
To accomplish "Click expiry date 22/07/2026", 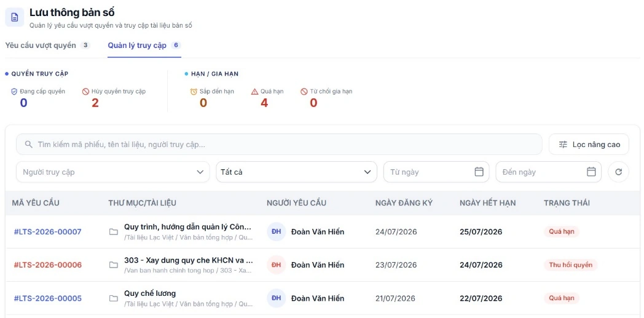I will tap(481, 298).
